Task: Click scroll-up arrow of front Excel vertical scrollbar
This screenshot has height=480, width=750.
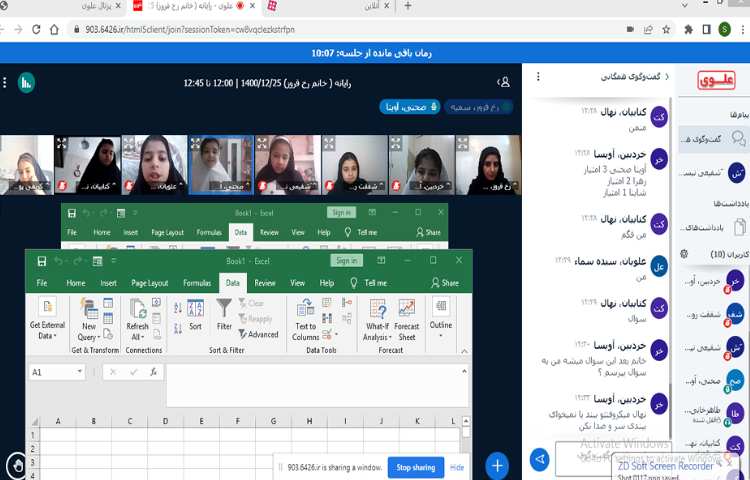Action: tap(466, 421)
